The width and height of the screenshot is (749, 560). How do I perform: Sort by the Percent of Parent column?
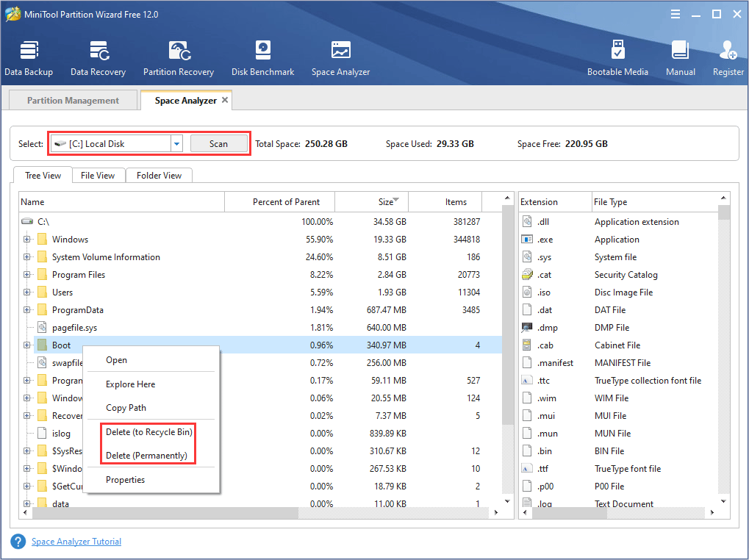click(280, 202)
